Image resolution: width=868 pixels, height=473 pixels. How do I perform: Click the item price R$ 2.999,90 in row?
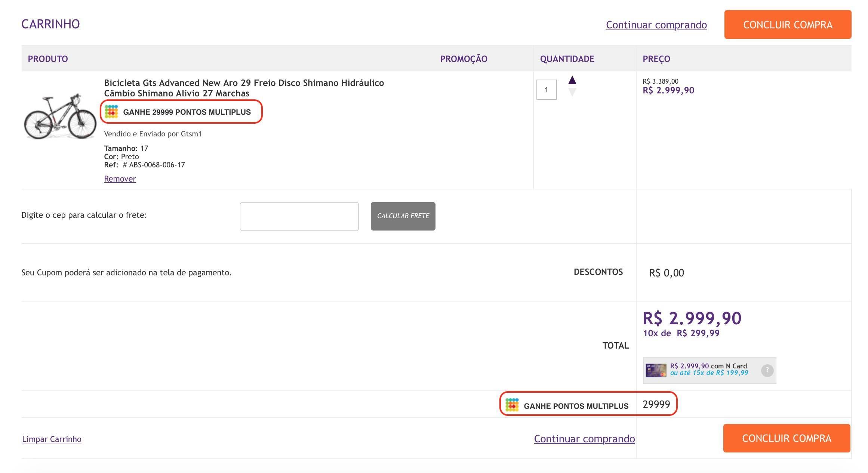[668, 90]
